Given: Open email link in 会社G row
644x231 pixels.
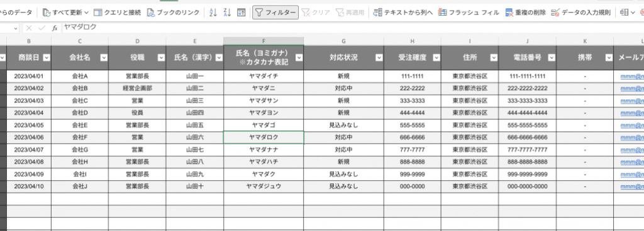Looking at the screenshot, I should 632,150.
